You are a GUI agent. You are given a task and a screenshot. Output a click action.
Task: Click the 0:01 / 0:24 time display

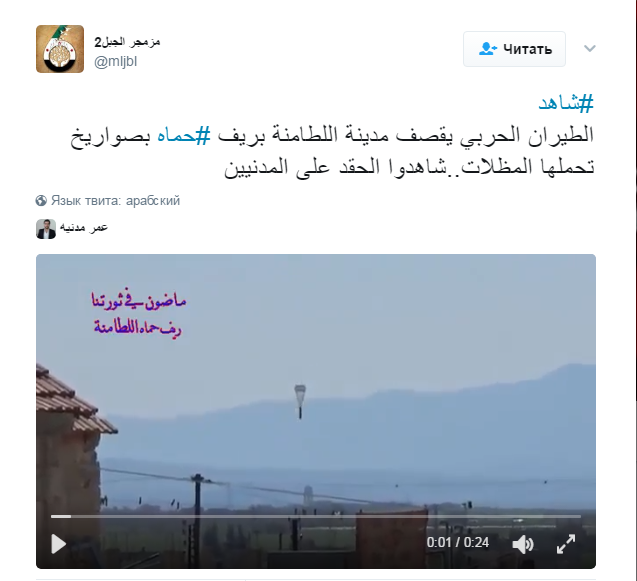[x=457, y=543]
